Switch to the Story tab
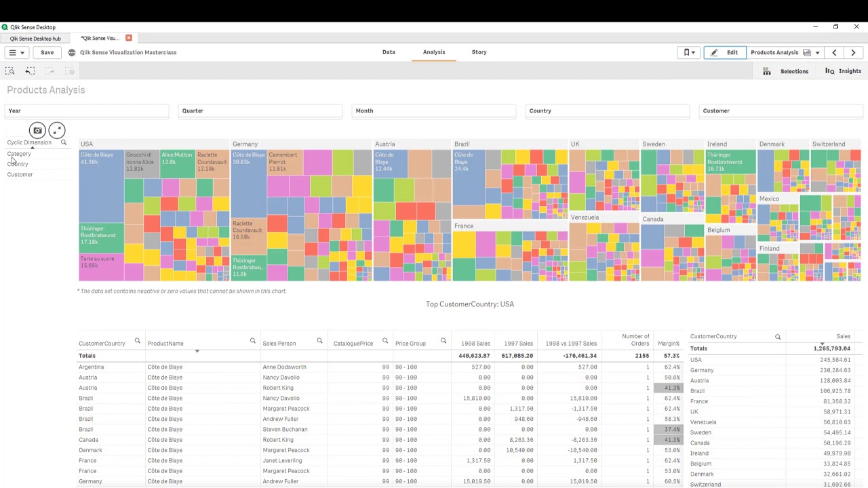Screen dimensions: 868x488 (x=479, y=52)
